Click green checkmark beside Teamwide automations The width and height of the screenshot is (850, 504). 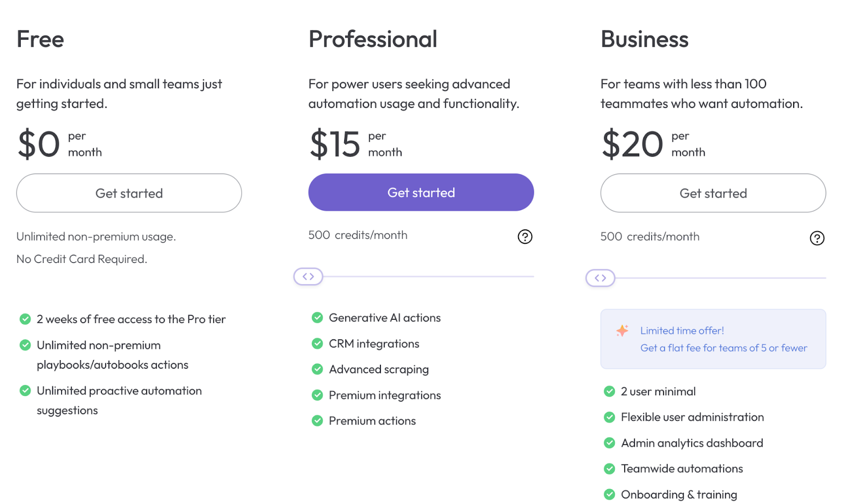point(609,468)
